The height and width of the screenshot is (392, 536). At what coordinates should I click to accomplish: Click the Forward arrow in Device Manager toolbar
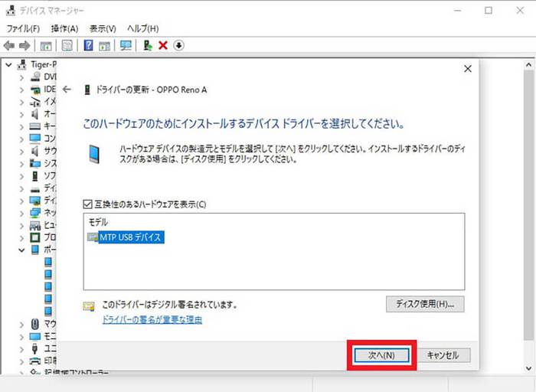[x=25, y=45]
